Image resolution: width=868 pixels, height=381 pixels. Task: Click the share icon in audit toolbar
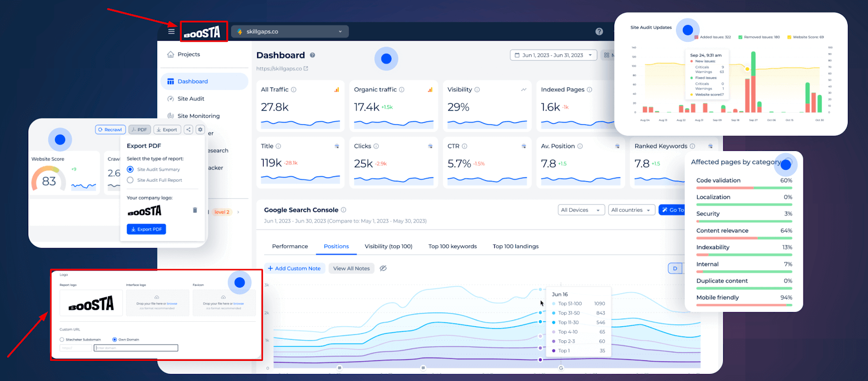coord(188,130)
